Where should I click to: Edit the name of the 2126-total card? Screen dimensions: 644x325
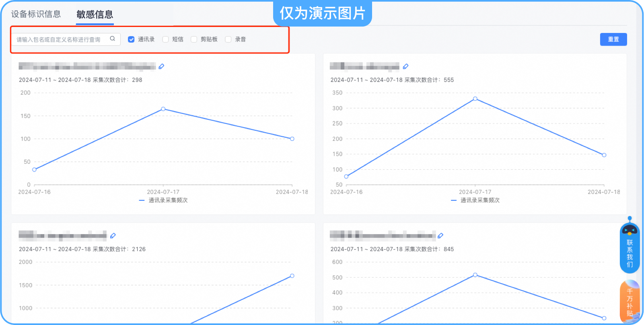point(113,236)
